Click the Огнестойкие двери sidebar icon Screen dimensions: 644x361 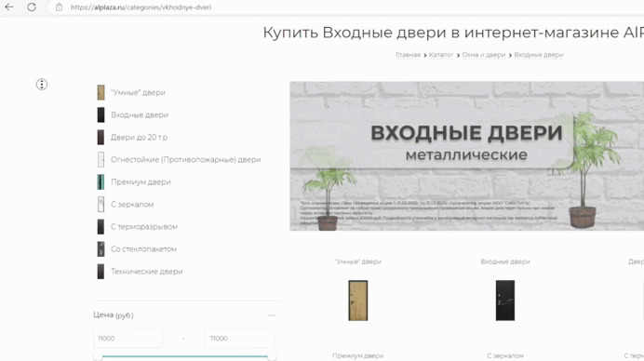pyautogui.click(x=101, y=159)
